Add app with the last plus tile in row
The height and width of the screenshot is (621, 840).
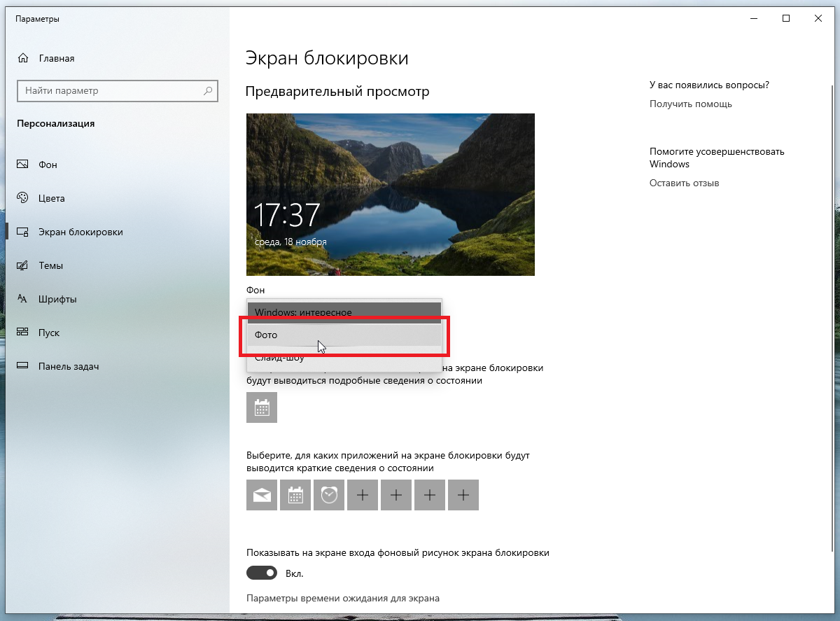pos(463,495)
